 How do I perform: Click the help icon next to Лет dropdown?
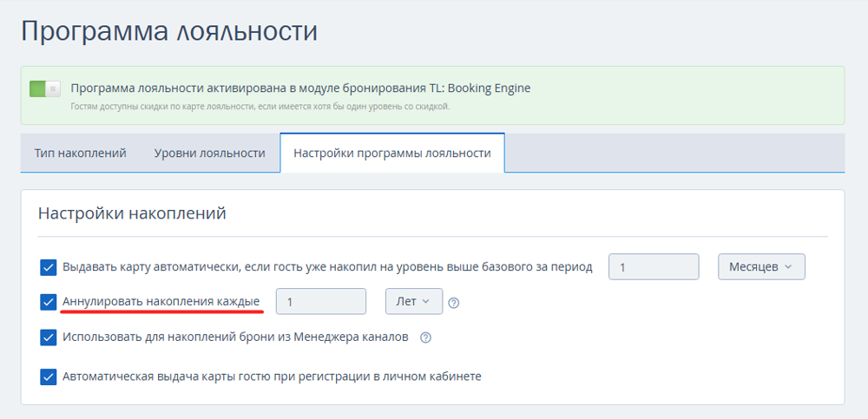click(x=454, y=303)
